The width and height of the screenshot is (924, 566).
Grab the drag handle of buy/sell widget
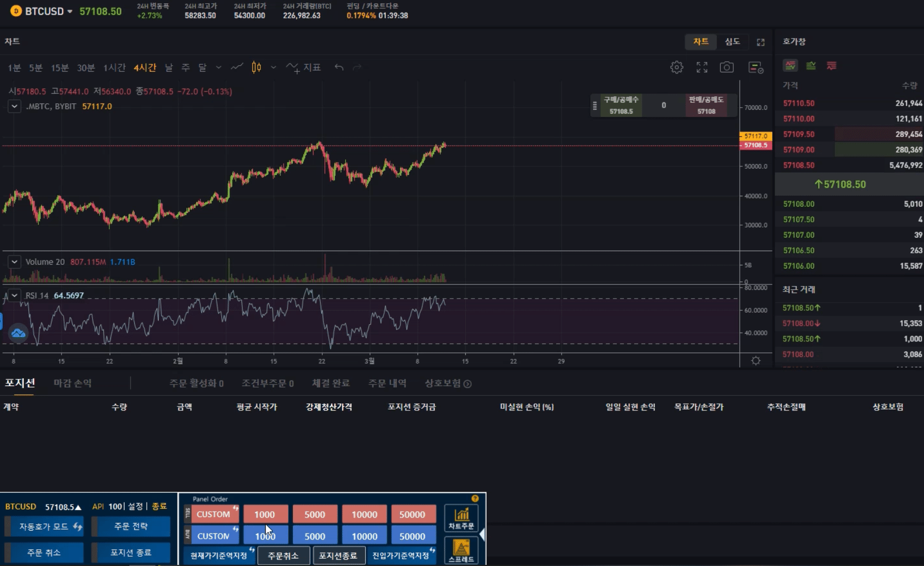coord(595,105)
